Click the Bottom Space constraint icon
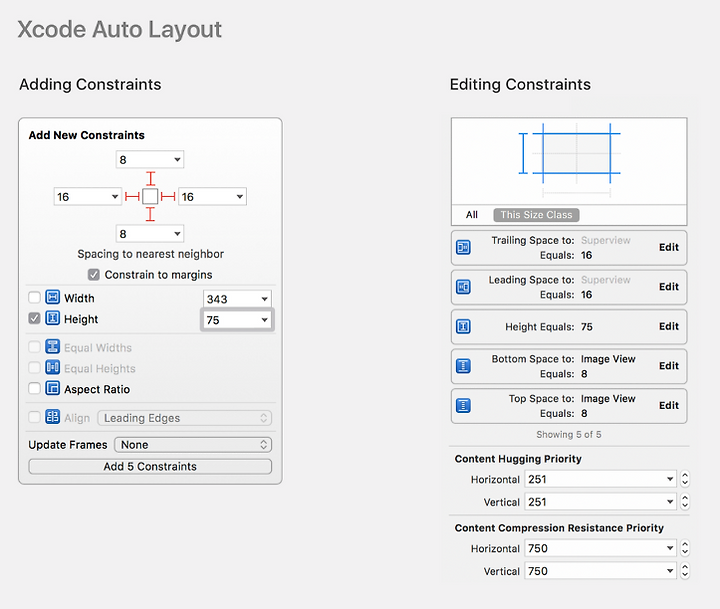Screen dimensions: 720x609 [463, 366]
